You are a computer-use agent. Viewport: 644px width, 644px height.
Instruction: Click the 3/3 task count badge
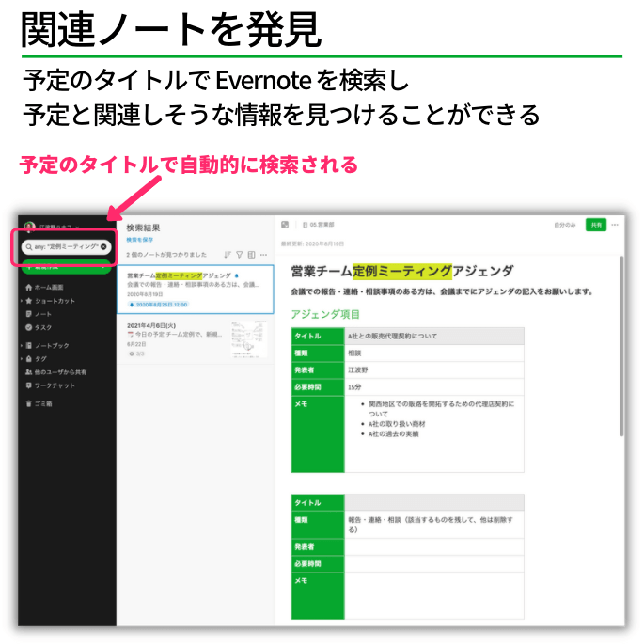click(x=136, y=353)
